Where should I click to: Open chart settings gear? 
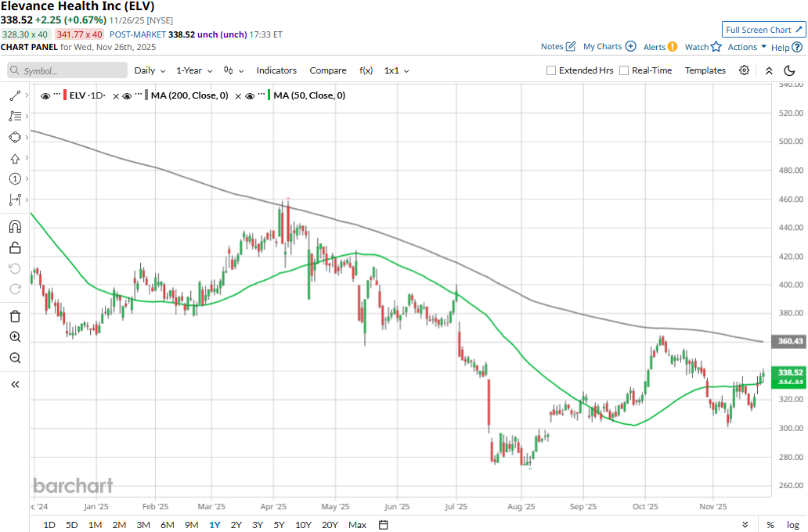744,70
